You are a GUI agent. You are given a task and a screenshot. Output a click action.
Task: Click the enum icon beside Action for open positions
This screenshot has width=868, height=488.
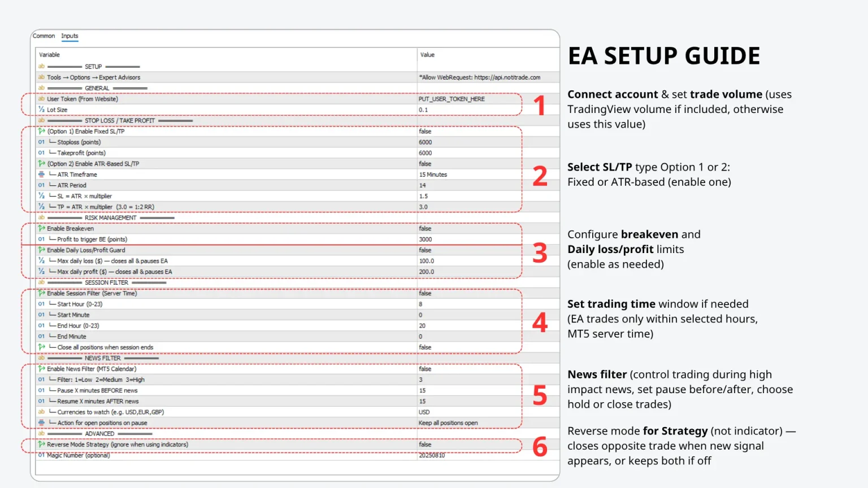click(41, 422)
